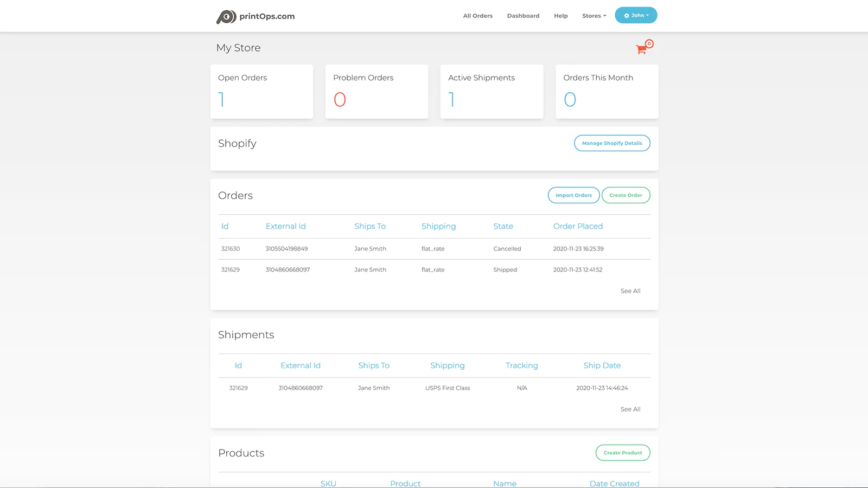868x488 pixels.
Task: Click the Ship Date column header
Action: point(602,365)
